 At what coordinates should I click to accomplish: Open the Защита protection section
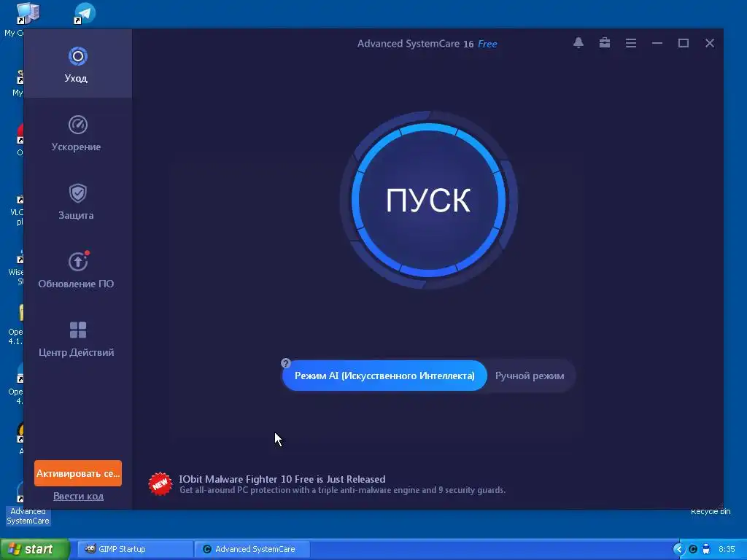(x=77, y=201)
